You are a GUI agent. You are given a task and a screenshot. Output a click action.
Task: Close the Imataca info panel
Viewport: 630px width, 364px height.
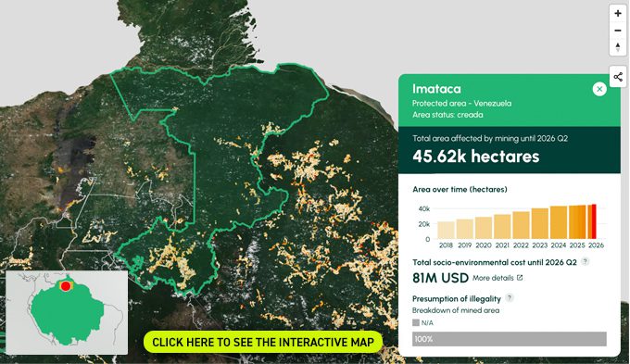coord(599,89)
